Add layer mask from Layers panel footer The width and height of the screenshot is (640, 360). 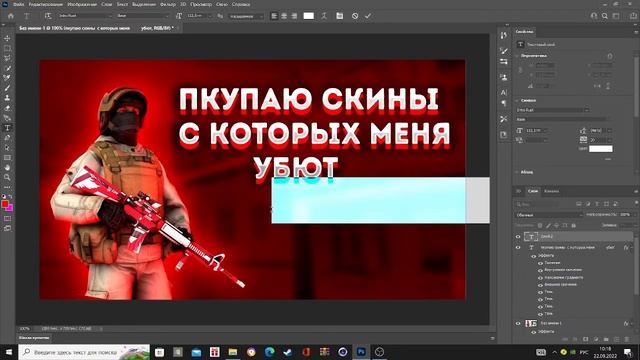pyautogui.click(x=585, y=339)
